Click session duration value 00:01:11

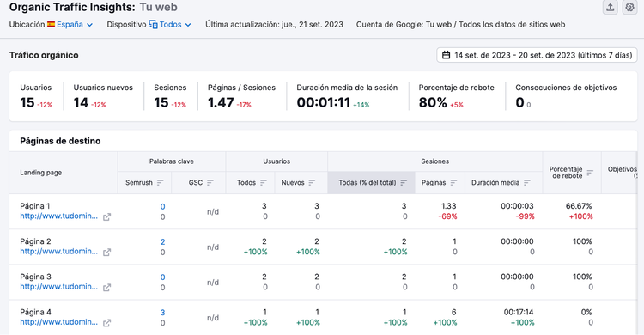click(x=324, y=102)
